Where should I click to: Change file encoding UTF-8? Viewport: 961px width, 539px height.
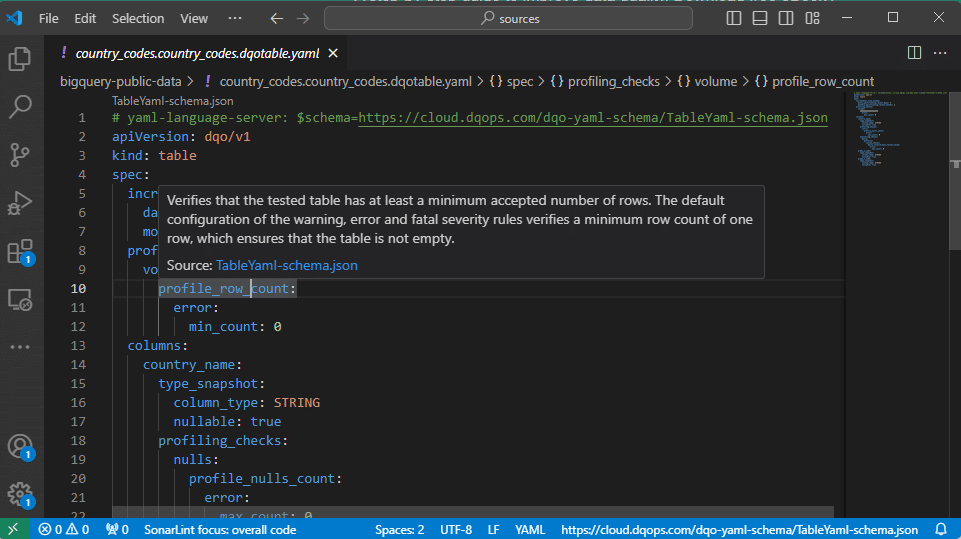pyautogui.click(x=456, y=529)
